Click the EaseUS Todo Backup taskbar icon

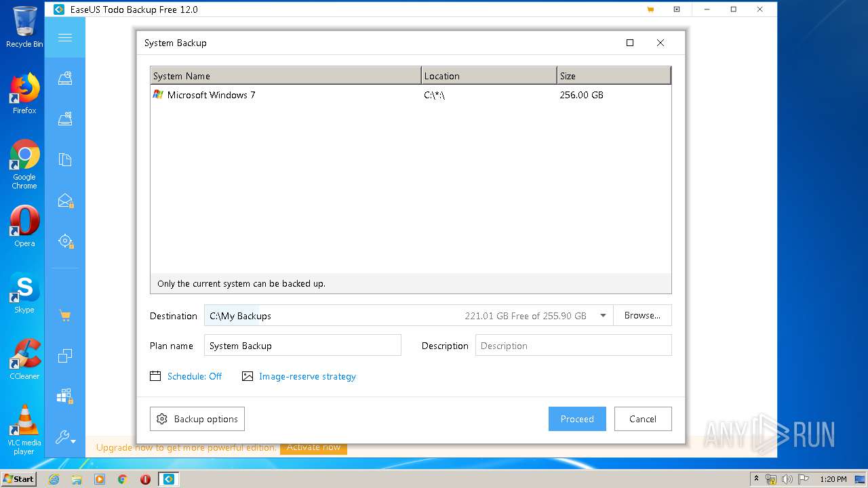click(168, 479)
